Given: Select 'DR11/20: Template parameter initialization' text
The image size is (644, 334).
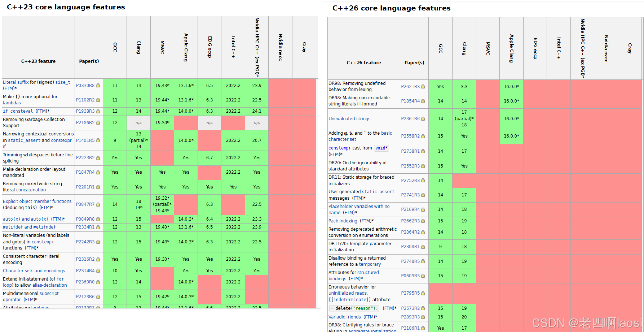Looking at the screenshot, I should [360, 247].
